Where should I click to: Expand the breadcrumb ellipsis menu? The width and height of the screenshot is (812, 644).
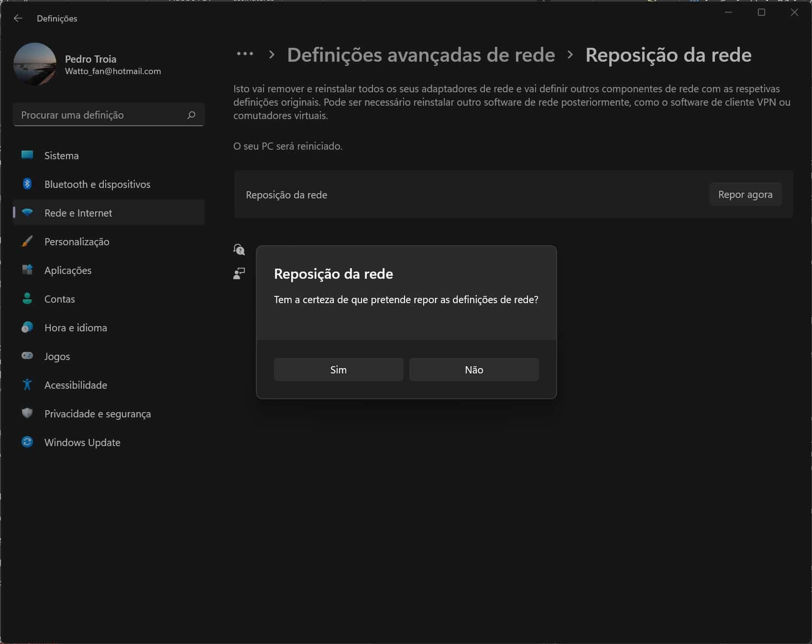coord(245,55)
